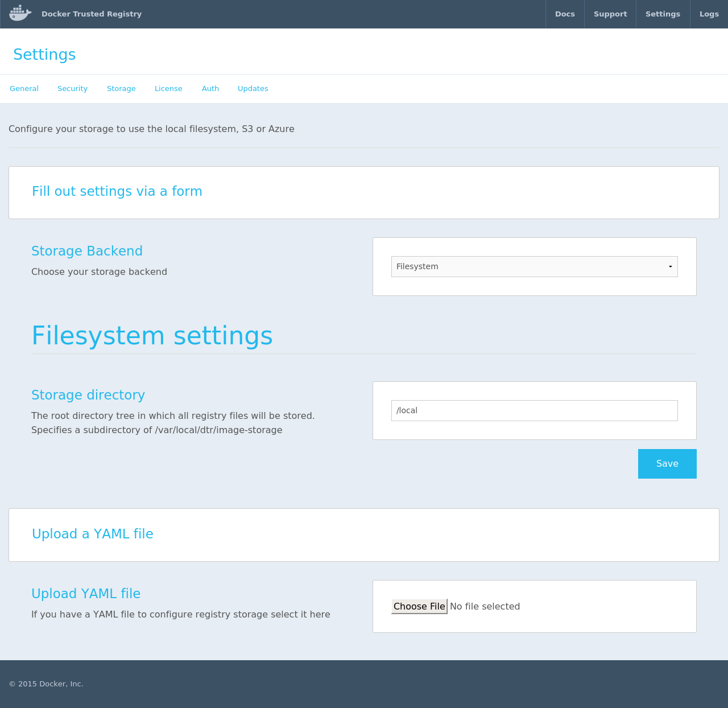The height and width of the screenshot is (708, 728).
Task: Switch to the General settings tab
Action: [x=24, y=88]
